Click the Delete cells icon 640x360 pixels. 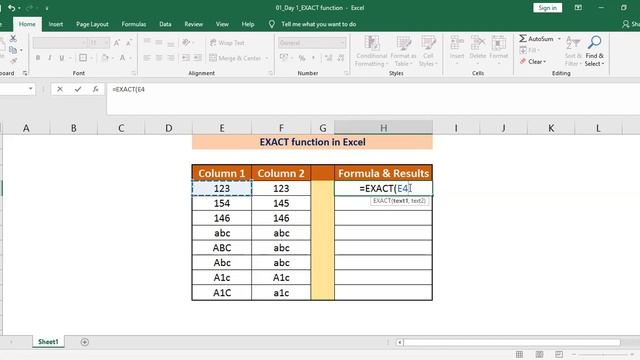click(x=478, y=42)
